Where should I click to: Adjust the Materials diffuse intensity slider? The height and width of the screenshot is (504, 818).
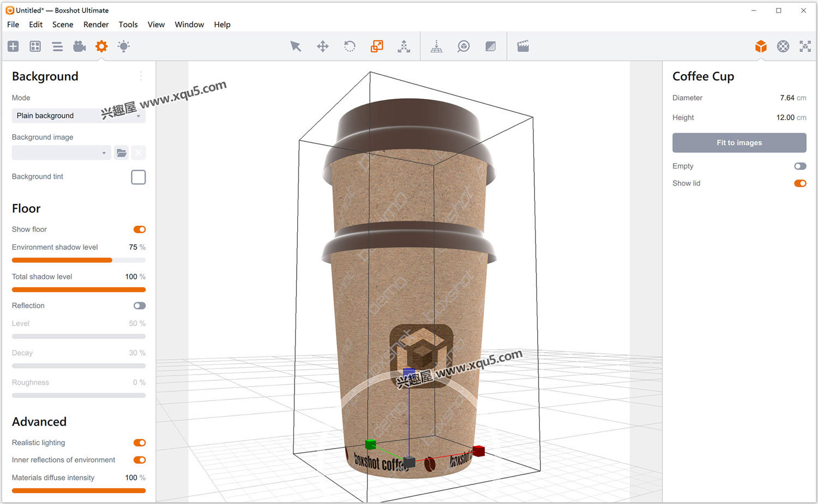pos(79,490)
